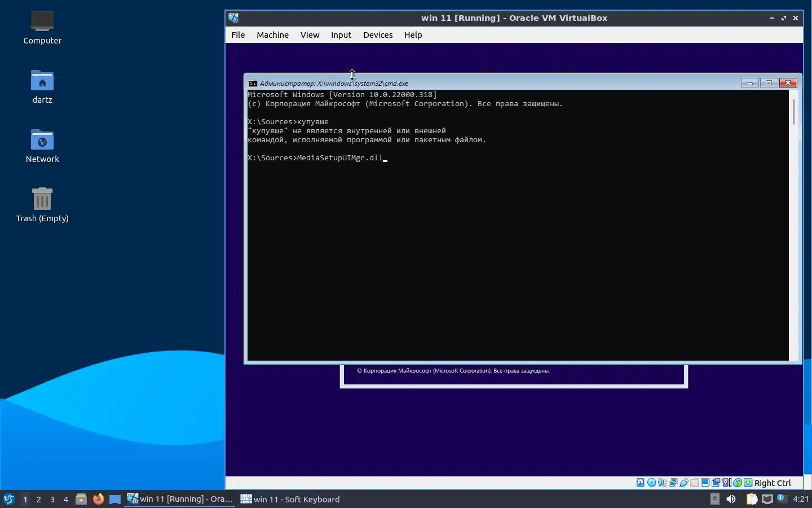The width and height of the screenshot is (812, 508).
Task: Click the cmd.exe window title icon
Action: click(253, 83)
